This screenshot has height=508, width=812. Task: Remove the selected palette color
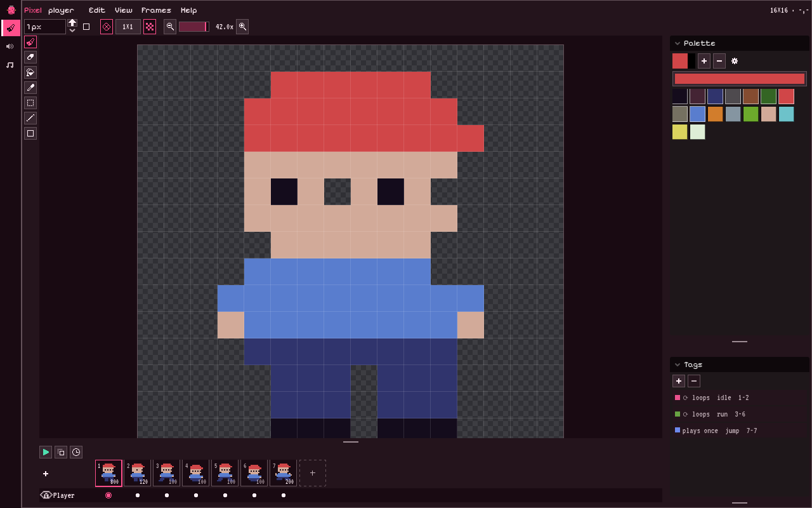[719, 61]
